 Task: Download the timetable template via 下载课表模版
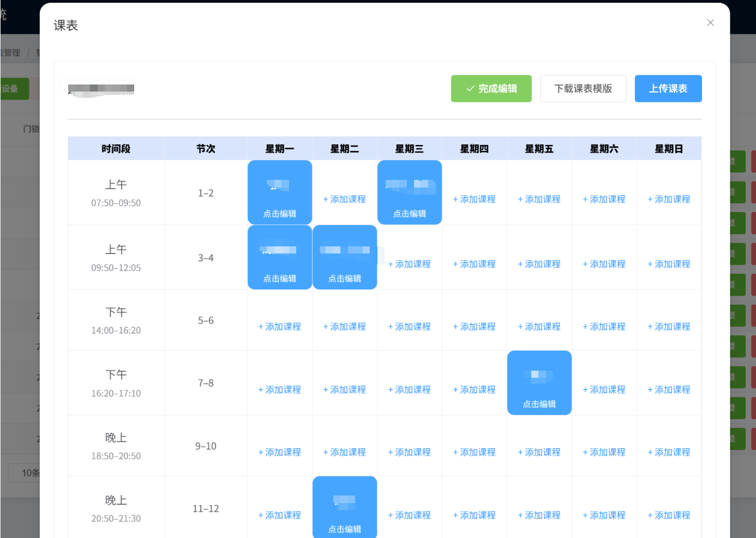tap(583, 88)
